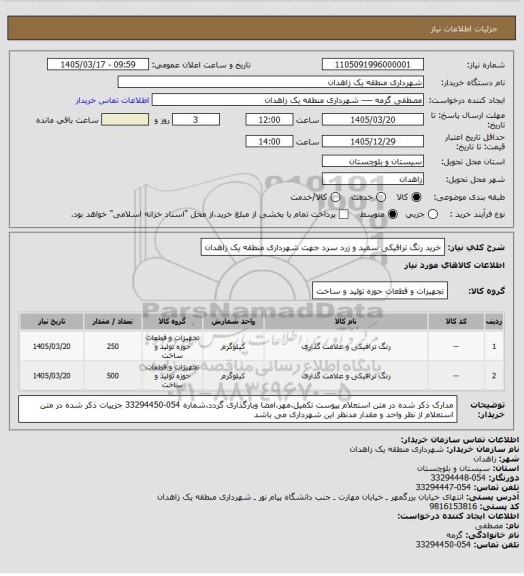Choose the جزیی purchase process option

tap(433, 214)
